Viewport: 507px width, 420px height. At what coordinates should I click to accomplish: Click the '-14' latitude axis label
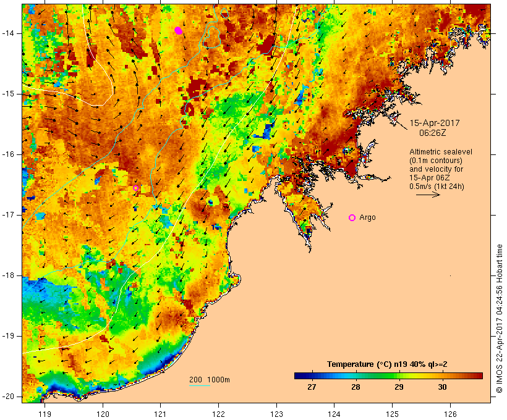coord(7,33)
